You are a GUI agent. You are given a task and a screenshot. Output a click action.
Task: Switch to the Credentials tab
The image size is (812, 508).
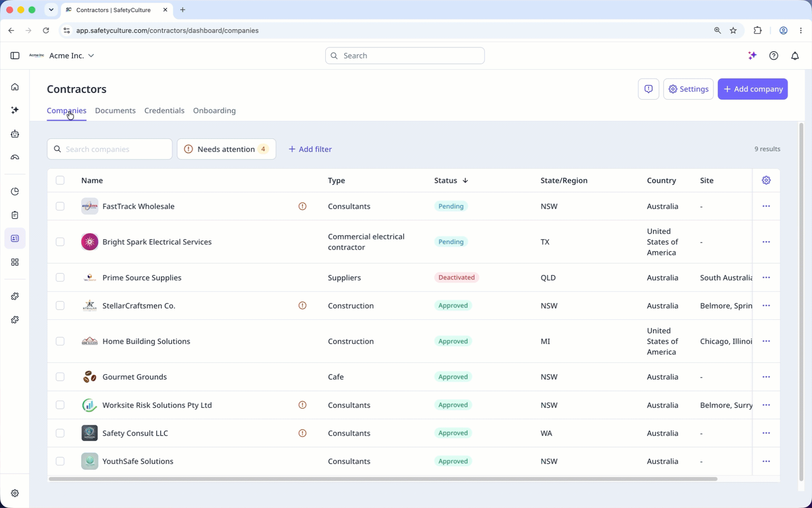click(x=164, y=111)
